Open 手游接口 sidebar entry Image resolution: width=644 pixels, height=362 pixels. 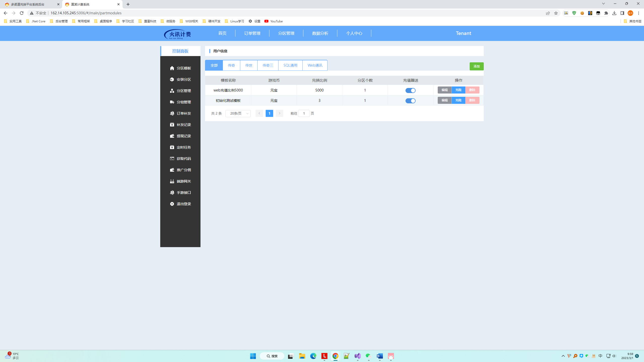pyautogui.click(x=180, y=193)
